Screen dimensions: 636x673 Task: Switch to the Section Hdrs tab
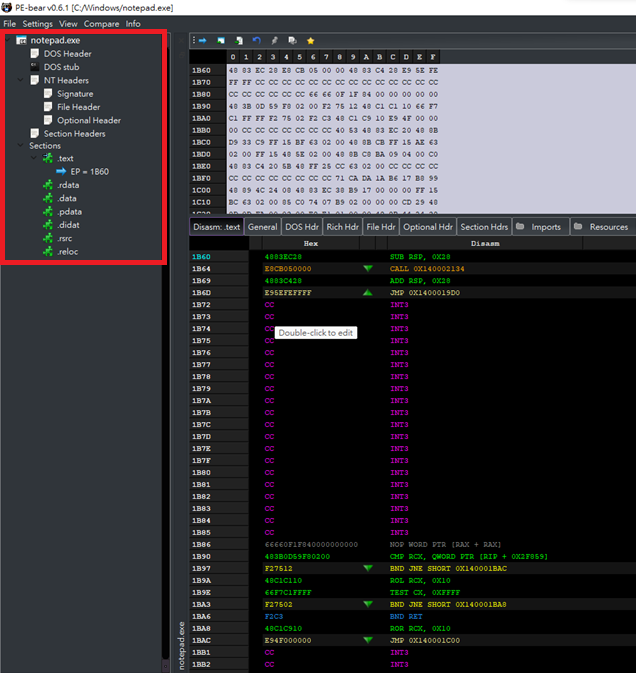click(x=484, y=227)
